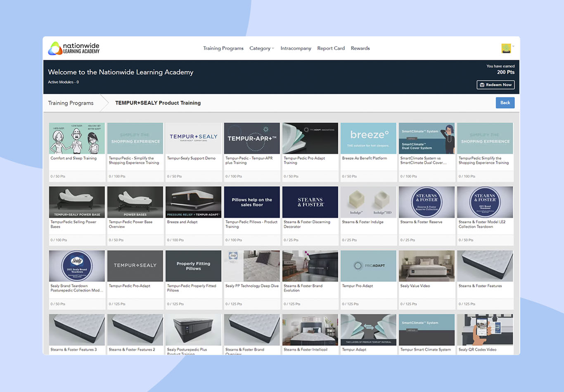The width and height of the screenshot is (564, 392).
Task: Open the TEMPUR+SEALY grey logo thumbnail
Action: 135,266
